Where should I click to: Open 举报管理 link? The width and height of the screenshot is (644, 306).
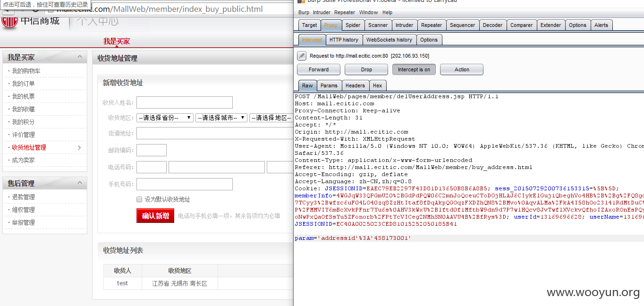point(23,222)
